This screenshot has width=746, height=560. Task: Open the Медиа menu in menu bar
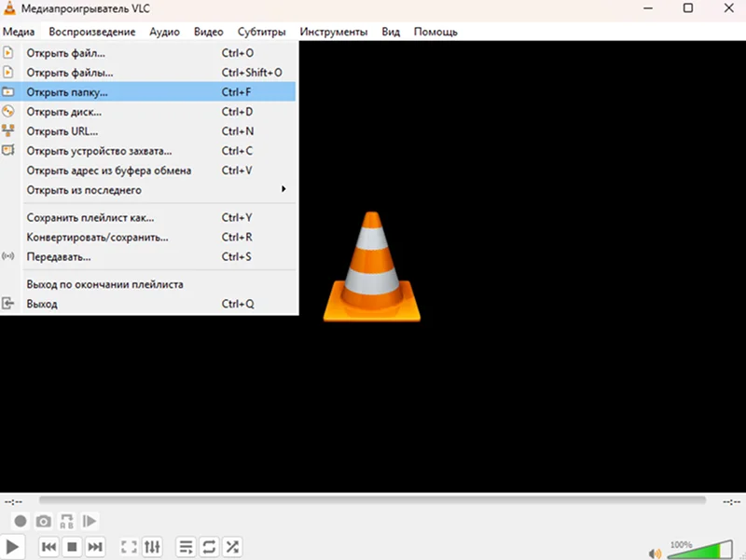19,32
